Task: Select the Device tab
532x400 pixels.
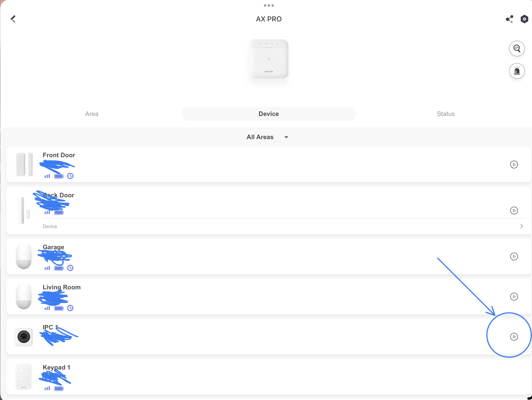Action: pyautogui.click(x=268, y=114)
